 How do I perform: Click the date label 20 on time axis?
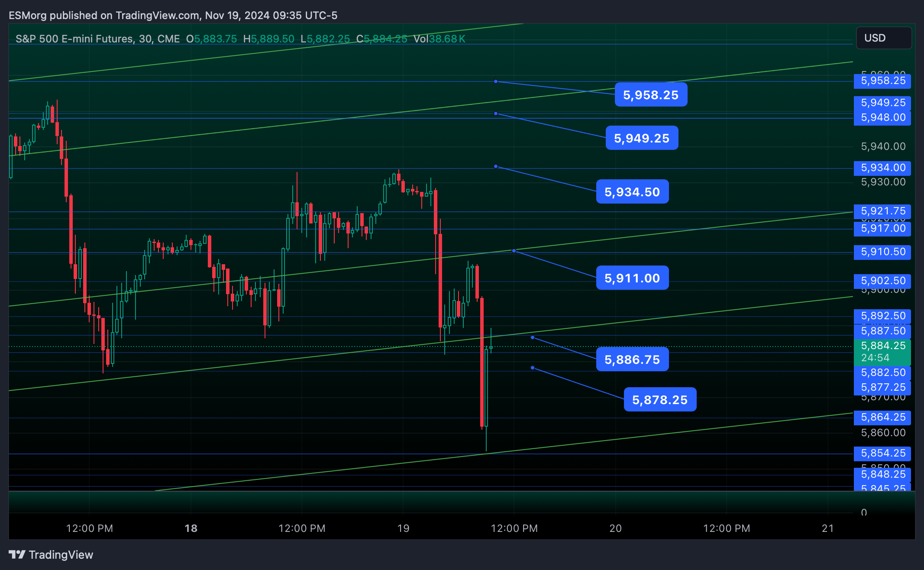point(615,528)
